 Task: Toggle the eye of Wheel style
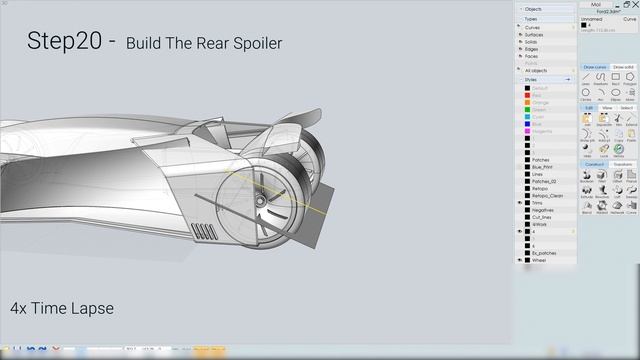pos(520,260)
